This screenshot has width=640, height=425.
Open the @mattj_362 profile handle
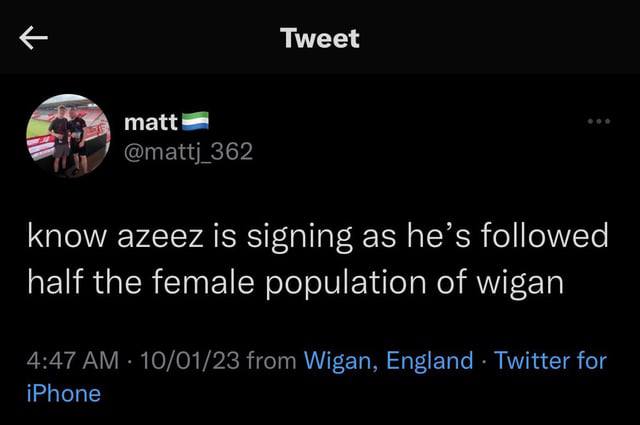(x=187, y=152)
